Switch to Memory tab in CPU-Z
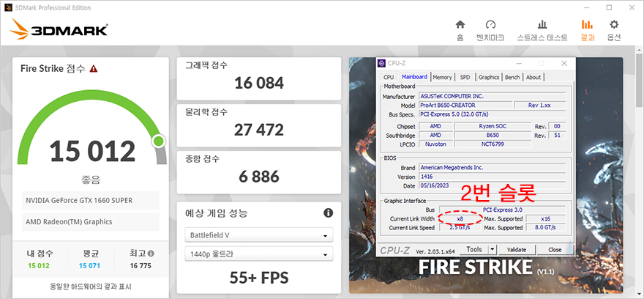 (x=442, y=77)
